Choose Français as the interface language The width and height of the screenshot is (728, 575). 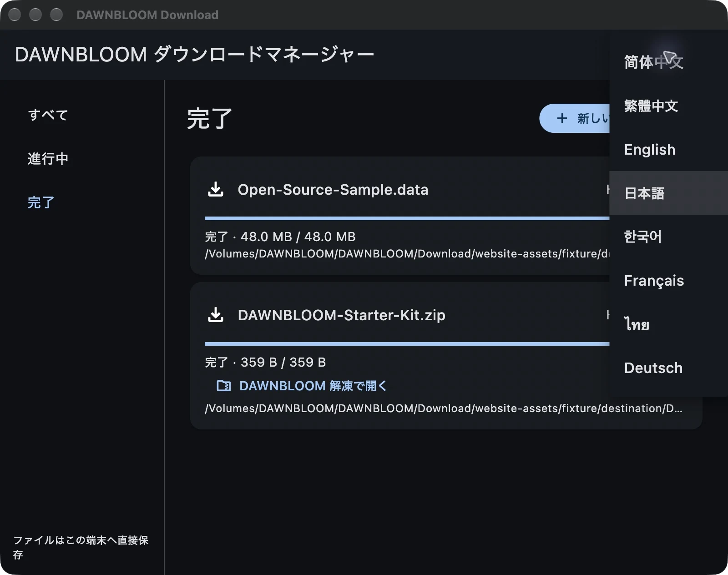[669, 280]
